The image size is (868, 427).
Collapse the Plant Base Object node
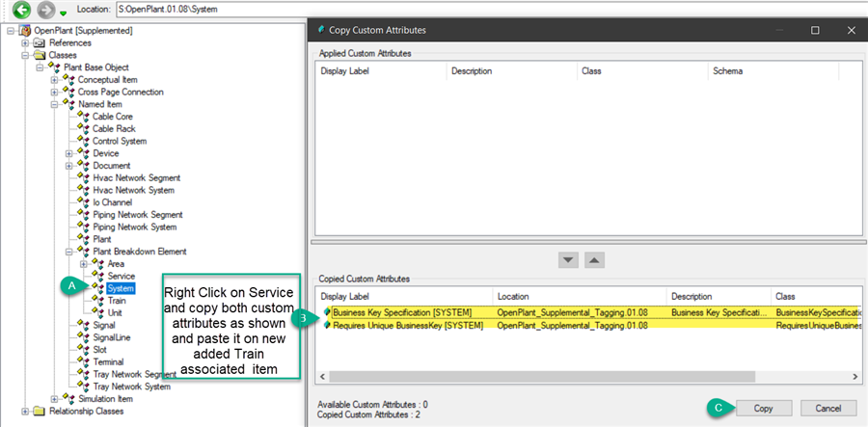[x=40, y=67]
